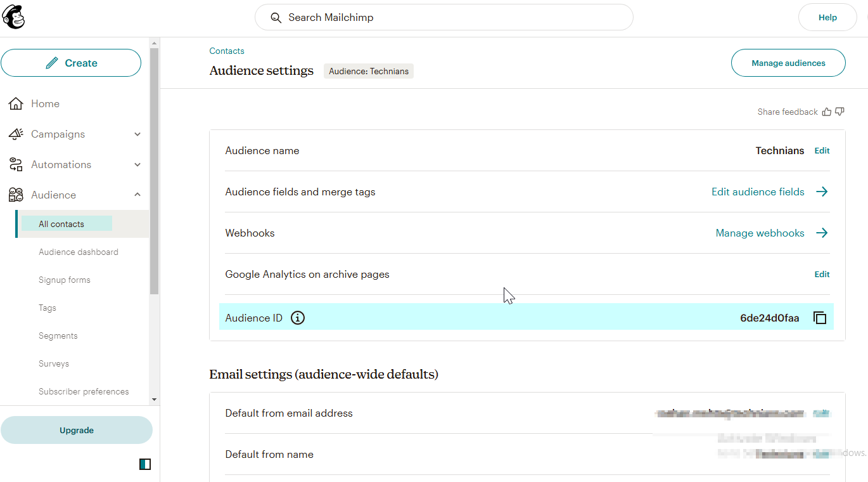The image size is (868, 482).
Task: Click the Create button
Action: [71, 63]
